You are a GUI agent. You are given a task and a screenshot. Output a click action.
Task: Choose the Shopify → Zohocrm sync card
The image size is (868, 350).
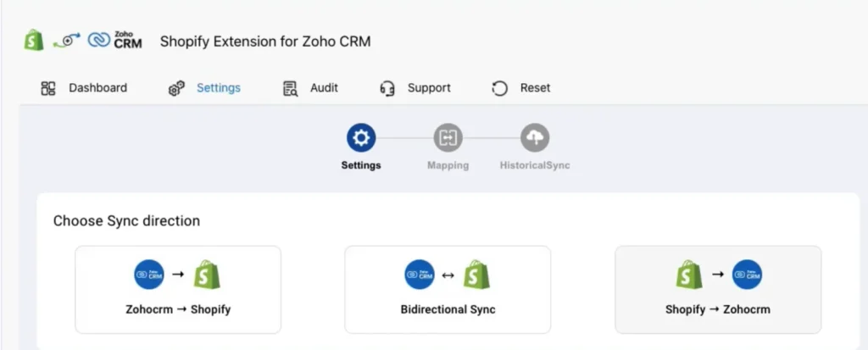(718, 290)
